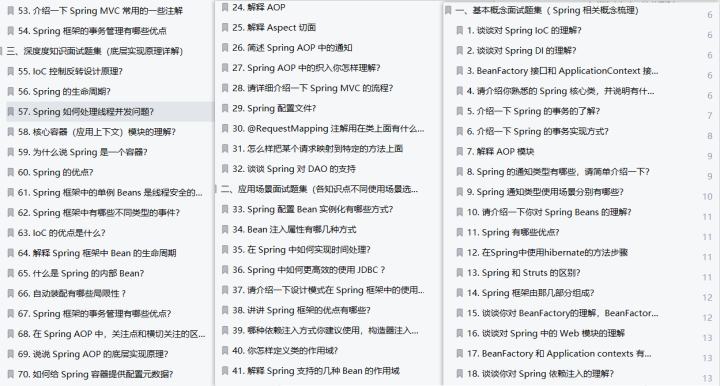Click bookmark icon beside '70. 如何给 Spring 容器提供配置元数据?'
The height and width of the screenshot is (386, 720).
[x=11, y=374]
